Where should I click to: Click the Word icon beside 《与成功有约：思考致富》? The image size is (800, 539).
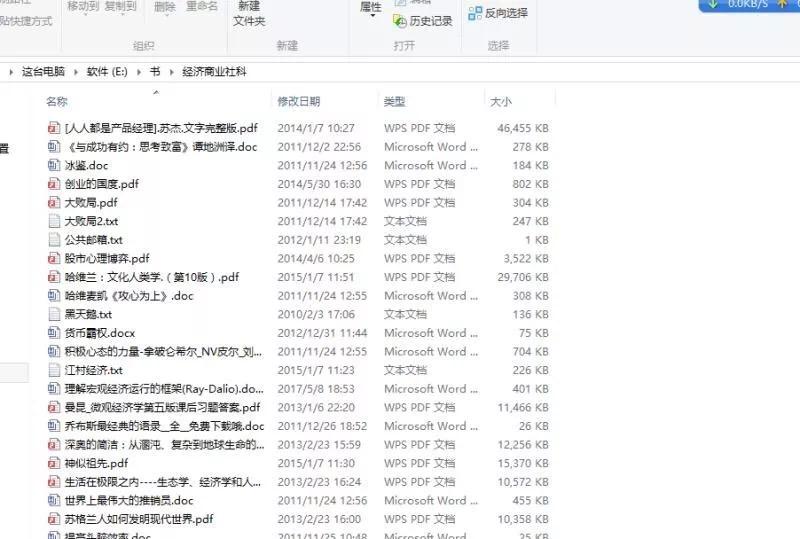(x=54, y=146)
